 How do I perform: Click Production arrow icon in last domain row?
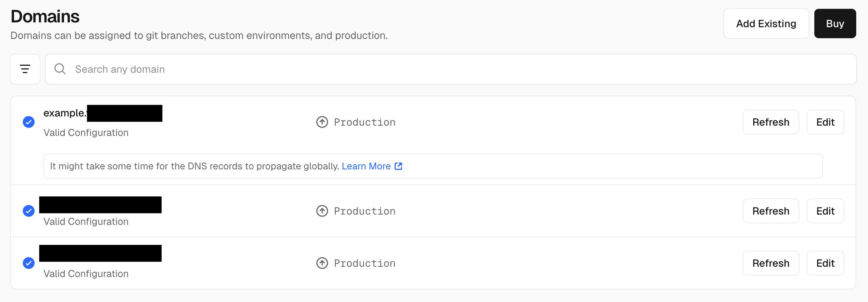322,263
